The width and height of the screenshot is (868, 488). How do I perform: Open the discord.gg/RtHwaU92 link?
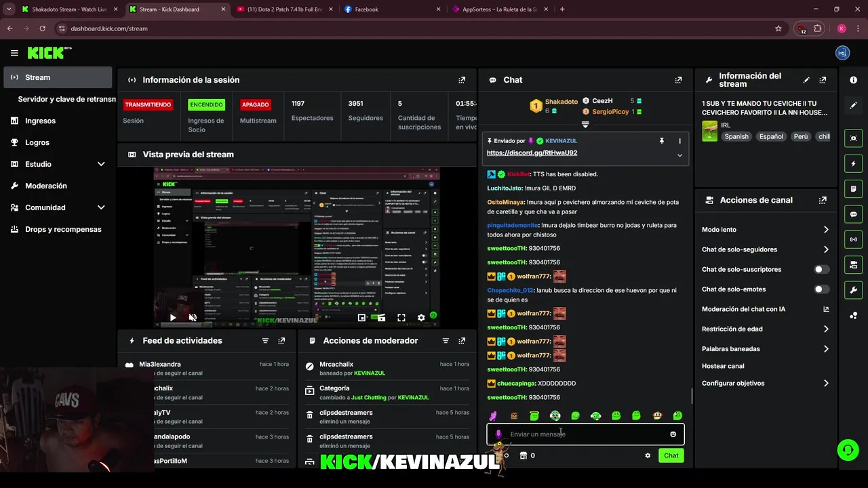[532, 153]
